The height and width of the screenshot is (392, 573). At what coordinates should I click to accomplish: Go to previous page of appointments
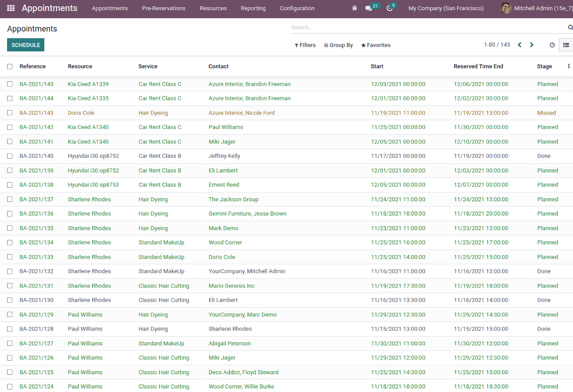pos(519,45)
